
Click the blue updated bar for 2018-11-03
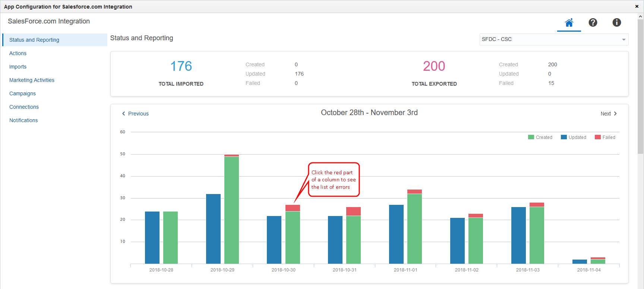pos(518,235)
